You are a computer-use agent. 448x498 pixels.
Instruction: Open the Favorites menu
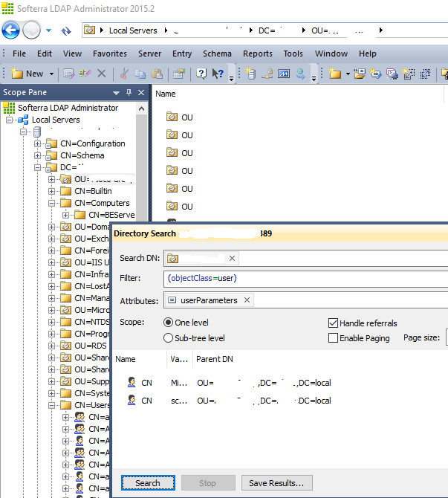(x=109, y=54)
